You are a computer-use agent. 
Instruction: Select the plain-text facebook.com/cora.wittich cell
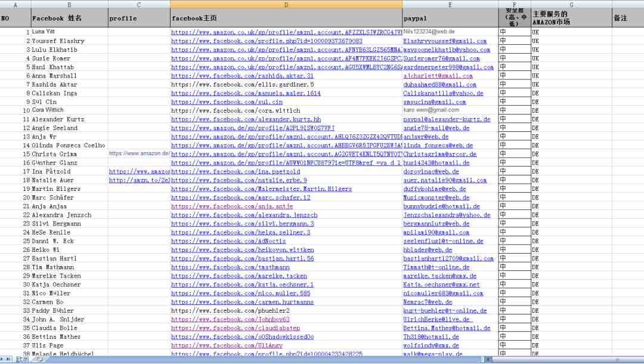(286, 110)
